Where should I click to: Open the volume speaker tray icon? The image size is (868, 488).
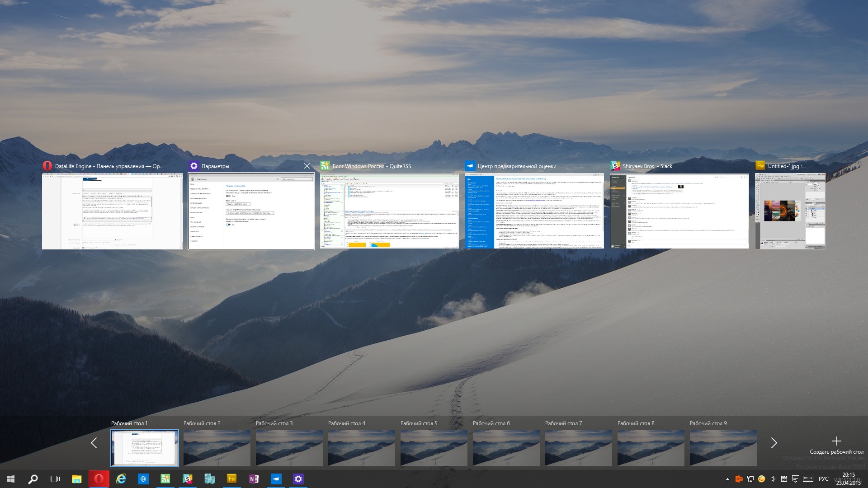pos(773,479)
